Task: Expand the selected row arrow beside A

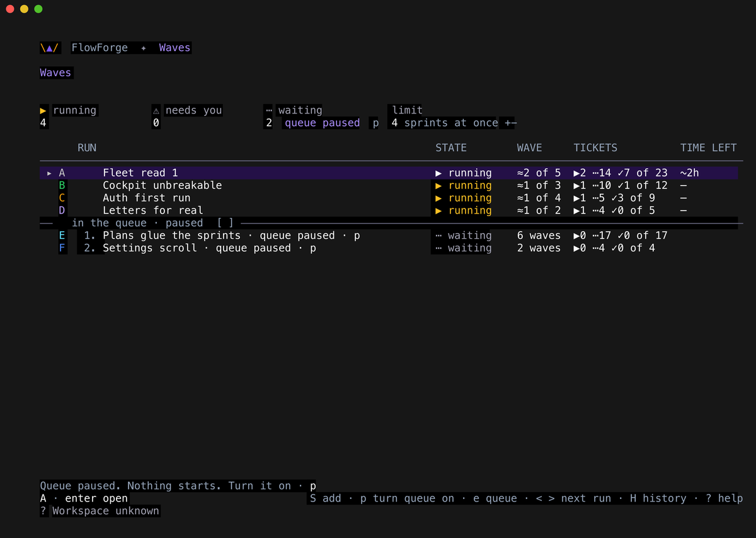Action: (49, 173)
